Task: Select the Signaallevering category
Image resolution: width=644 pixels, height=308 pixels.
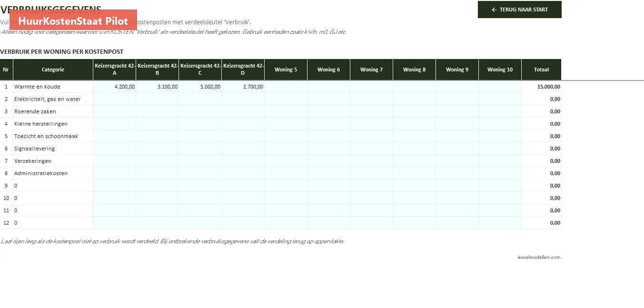Action: (53, 149)
